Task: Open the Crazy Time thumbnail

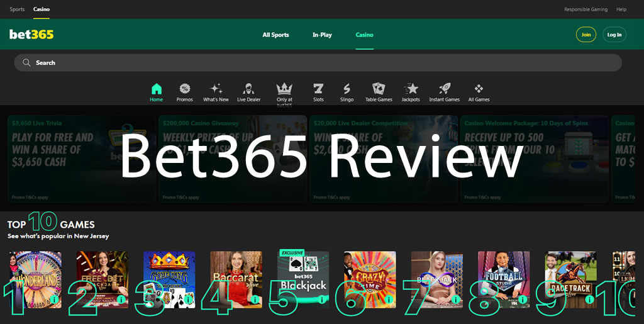Action: [x=370, y=280]
